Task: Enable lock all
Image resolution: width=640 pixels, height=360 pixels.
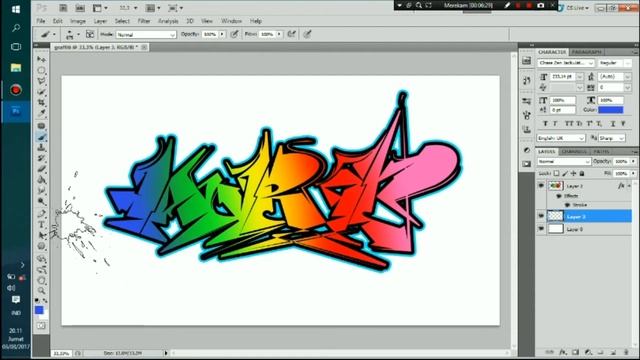Action: pos(582,173)
